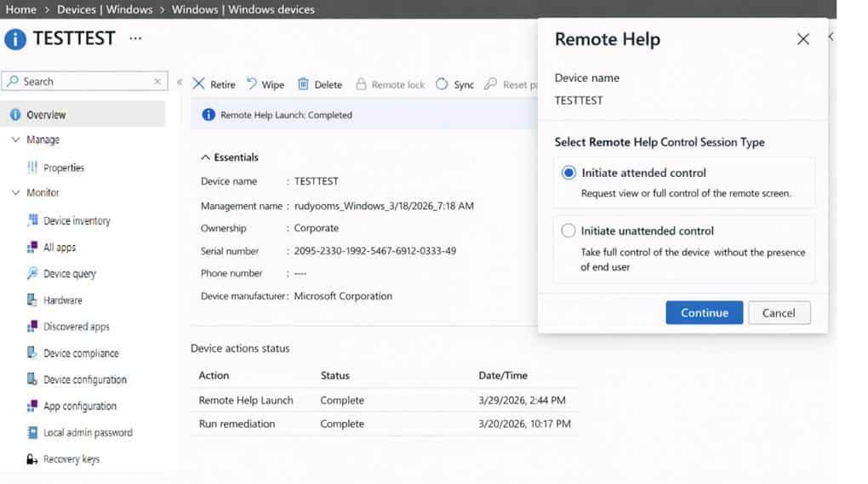Click Cancel in Remote Help panel
868x484 pixels.
tap(779, 312)
